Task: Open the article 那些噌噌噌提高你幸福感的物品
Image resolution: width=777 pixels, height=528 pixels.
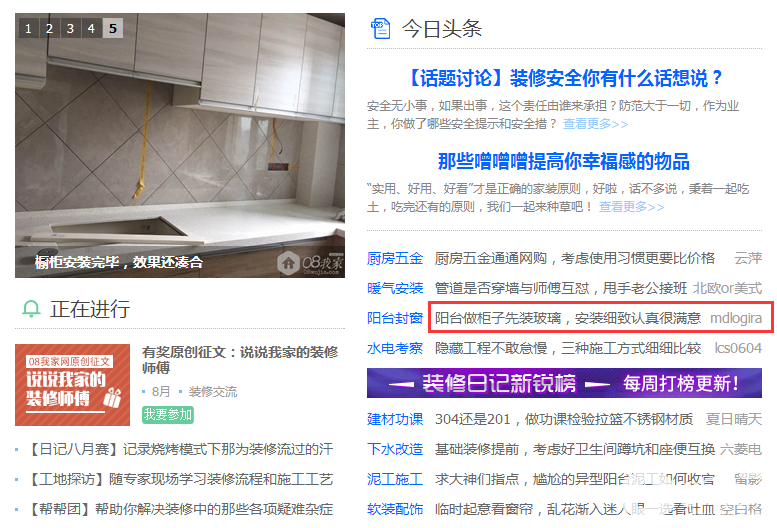Action: [x=564, y=161]
